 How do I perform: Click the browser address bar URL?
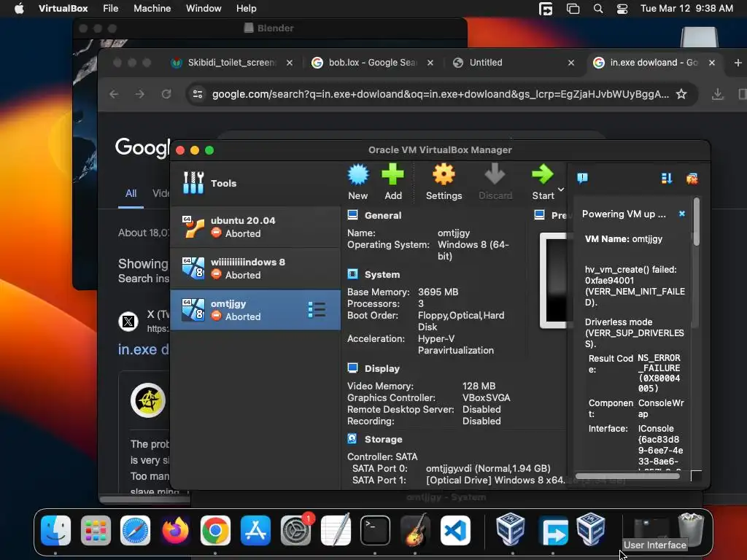(440, 94)
